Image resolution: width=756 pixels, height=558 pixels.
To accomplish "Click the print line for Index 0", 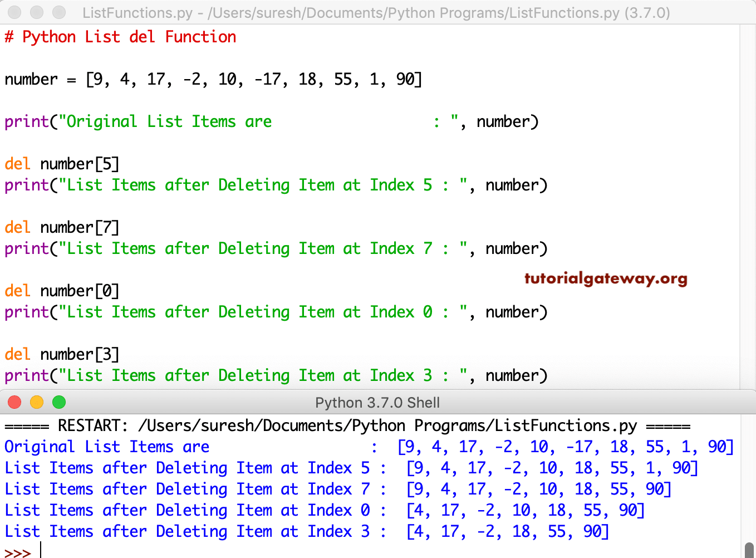I will point(276,312).
